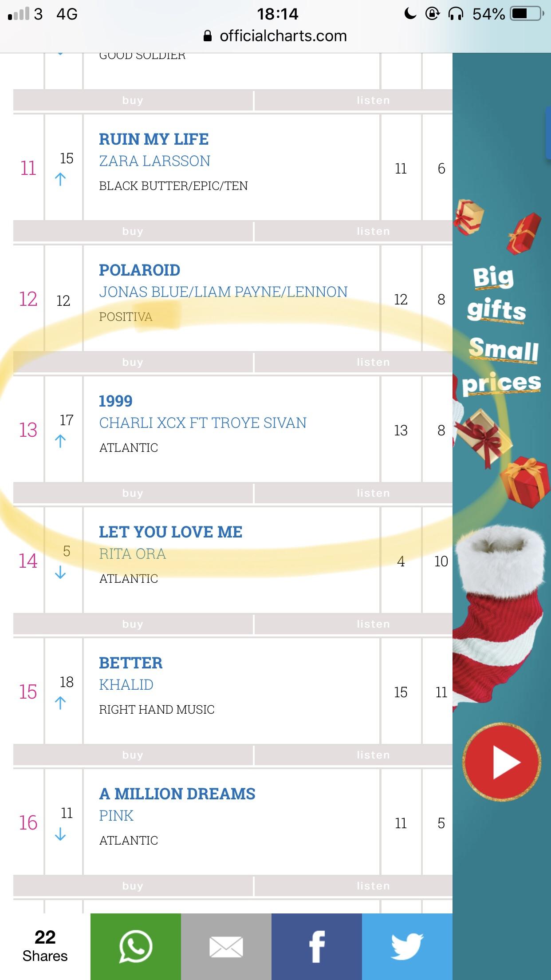Open the Polaroid chart entry
This screenshot has width=551, height=980.
pyautogui.click(x=139, y=270)
